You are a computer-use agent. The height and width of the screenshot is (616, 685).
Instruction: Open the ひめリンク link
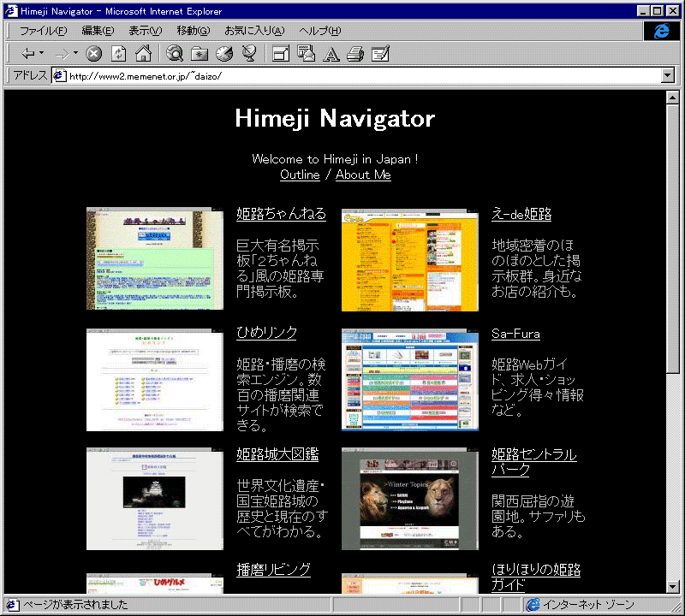(266, 333)
